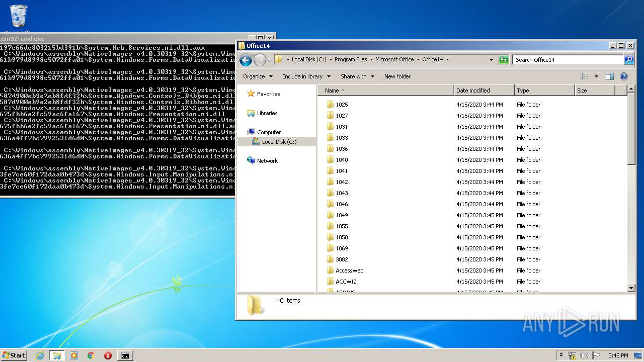Select the 1027 folder icon
This screenshot has width=644, height=362.
click(x=330, y=116)
